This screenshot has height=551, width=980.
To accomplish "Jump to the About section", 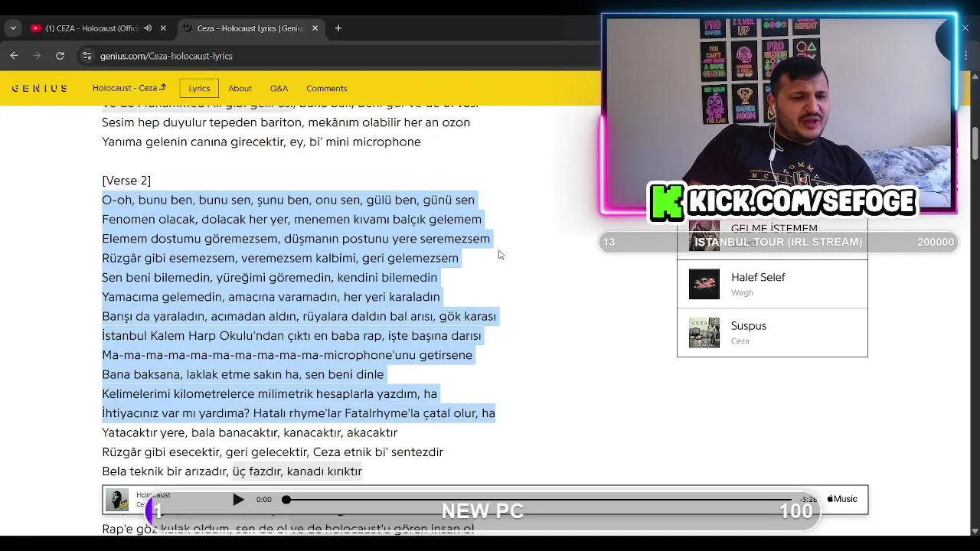I will pyautogui.click(x=240, y=88).
